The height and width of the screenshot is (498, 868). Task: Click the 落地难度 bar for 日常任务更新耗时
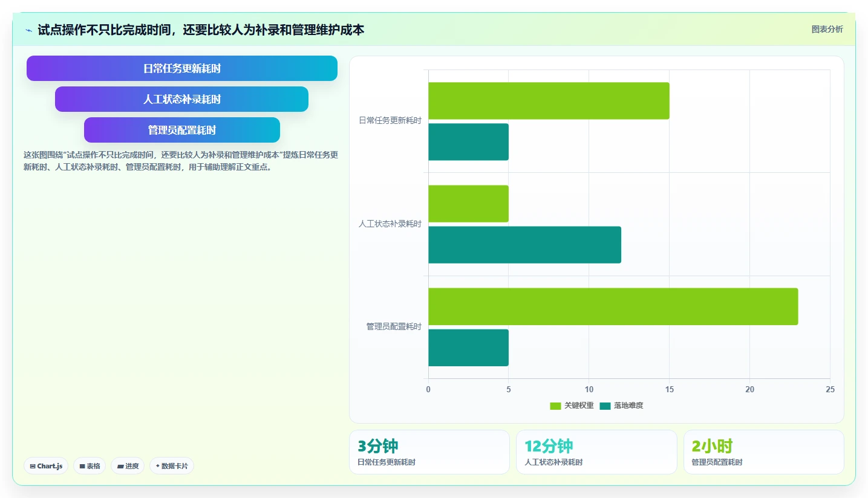468,142
